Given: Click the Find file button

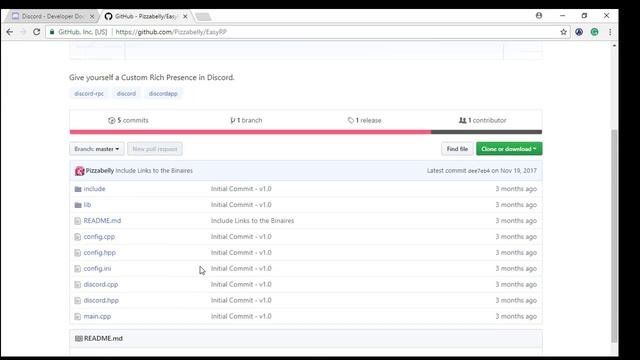Looking at the screenshot, I should tap(457, 149).
